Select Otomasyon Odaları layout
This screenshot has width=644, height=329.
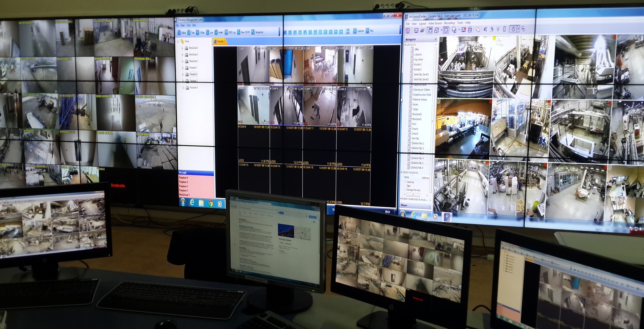(x=421, y=89)
